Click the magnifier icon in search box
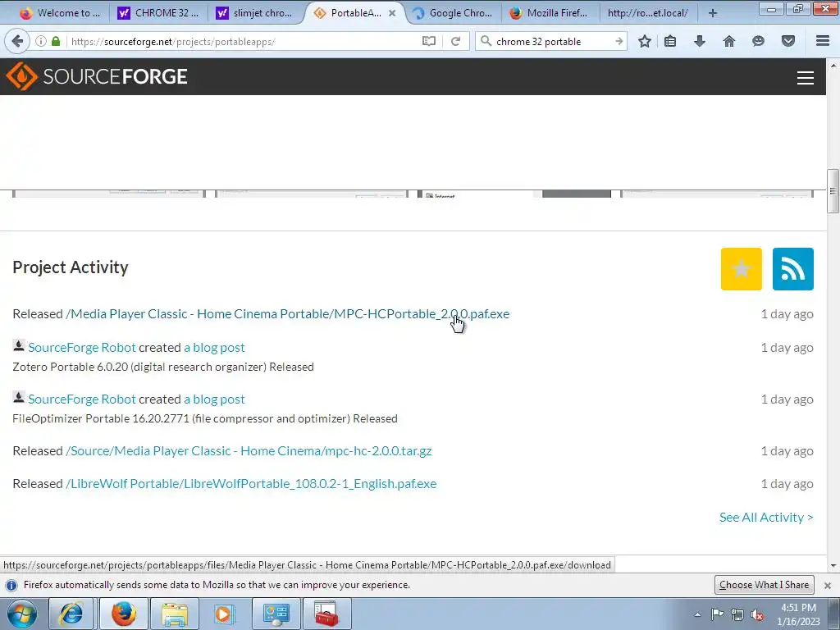This screenshot has width=840, height=630. coord(486,41)
